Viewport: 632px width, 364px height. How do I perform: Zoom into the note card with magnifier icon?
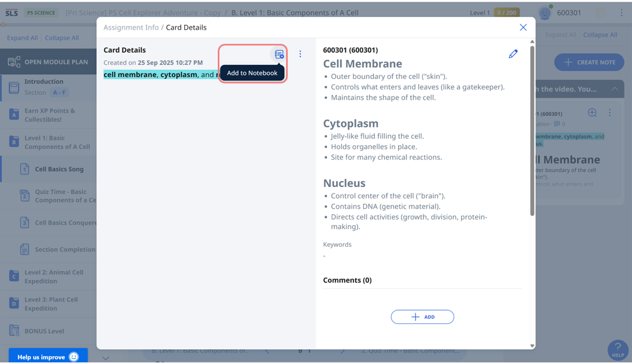[x=592, y=113]
